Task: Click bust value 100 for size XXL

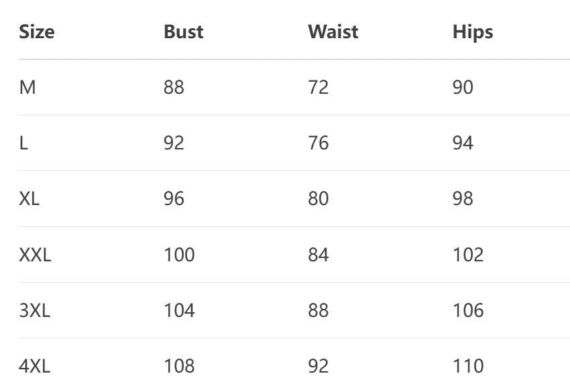Action: click(179, 255)
